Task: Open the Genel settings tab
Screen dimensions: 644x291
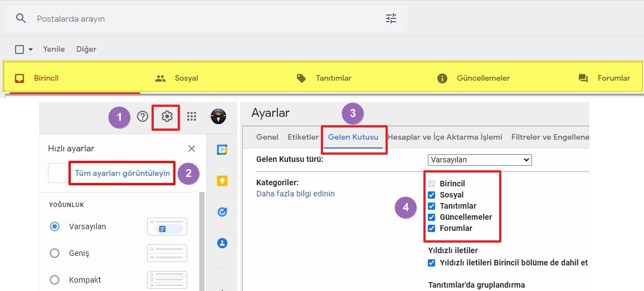Action: pos(267,137)
